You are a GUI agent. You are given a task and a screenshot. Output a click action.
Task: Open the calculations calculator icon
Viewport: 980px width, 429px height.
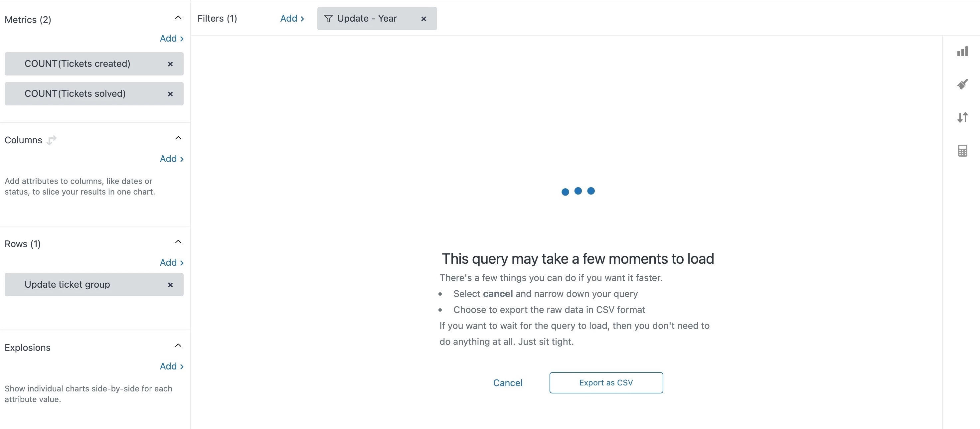[962, 151]
